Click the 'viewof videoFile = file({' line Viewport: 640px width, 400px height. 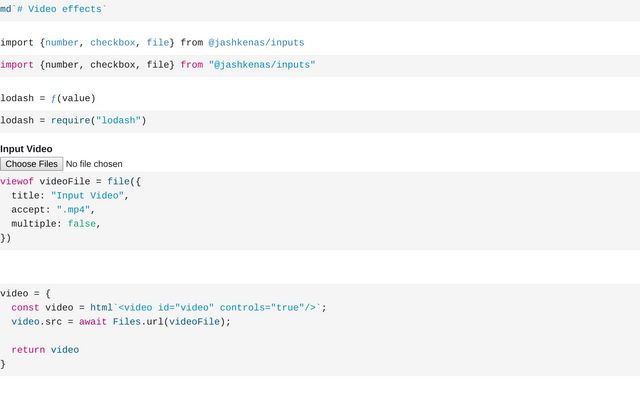coord(70,181)
